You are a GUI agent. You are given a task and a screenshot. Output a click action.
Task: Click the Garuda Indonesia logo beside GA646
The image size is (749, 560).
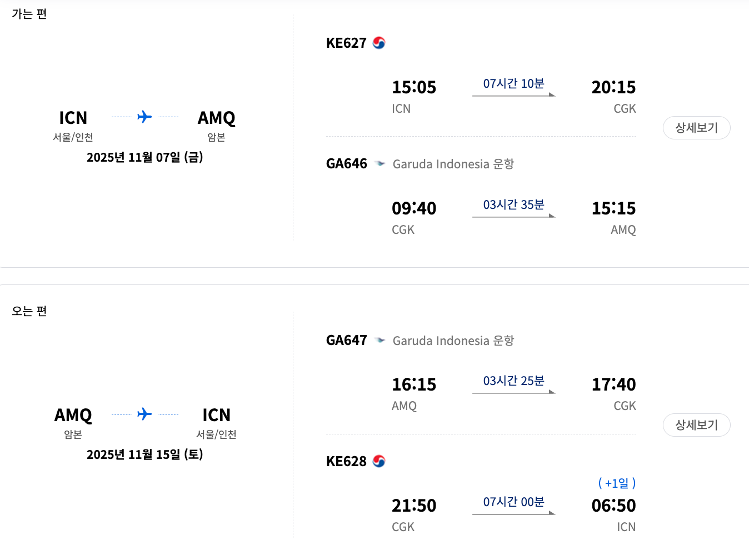[380, 163]
